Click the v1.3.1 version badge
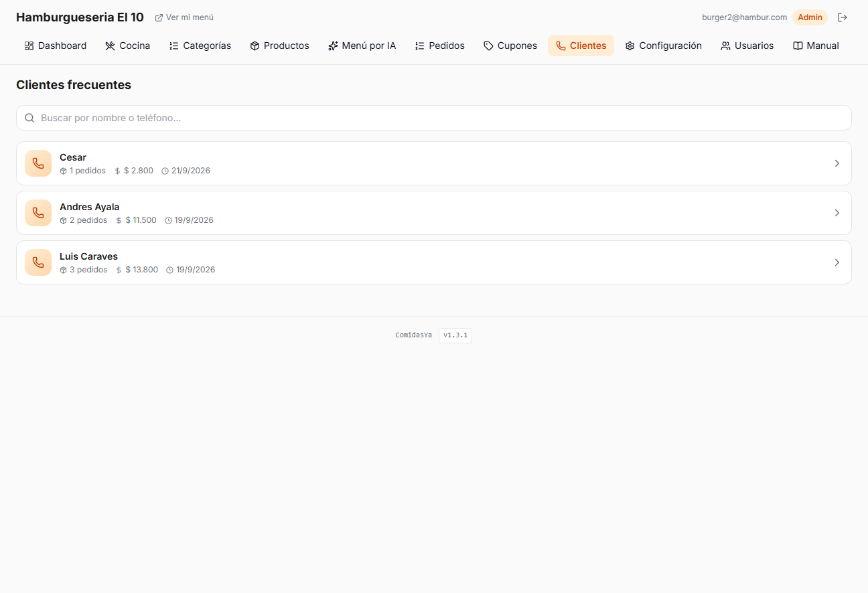868x593 pixels. tap(455, 335)
